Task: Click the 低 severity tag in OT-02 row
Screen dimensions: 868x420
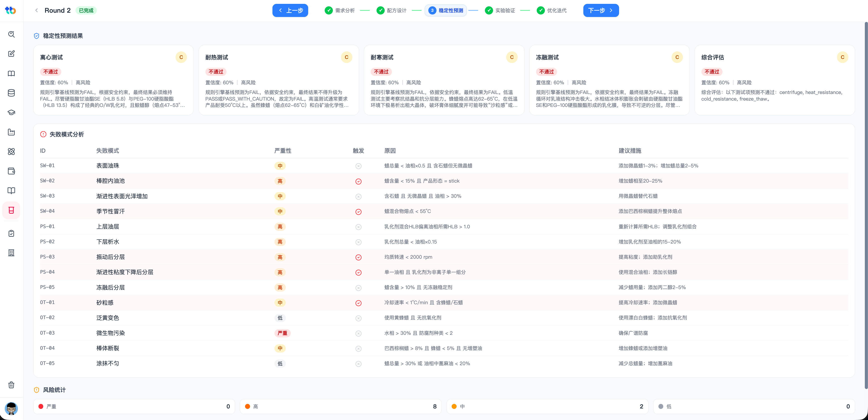Action: (x=280, y=318)
